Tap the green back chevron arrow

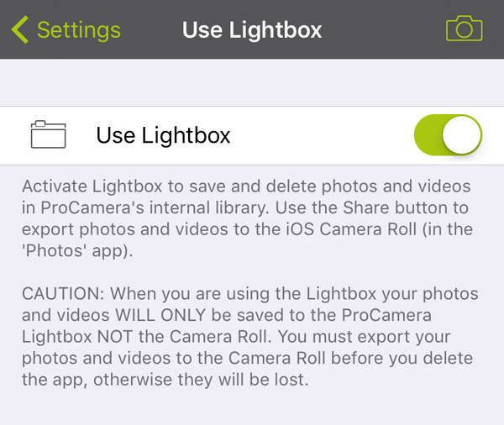pyautogui.click(x=19, y=30)
